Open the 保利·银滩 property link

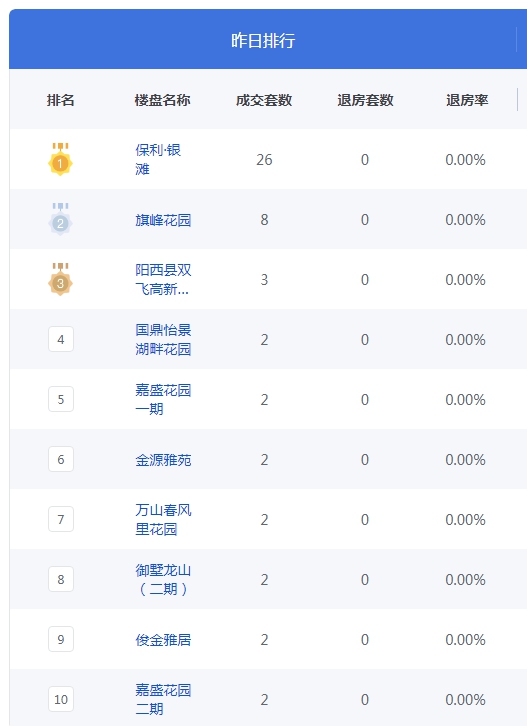click(158, 159)
